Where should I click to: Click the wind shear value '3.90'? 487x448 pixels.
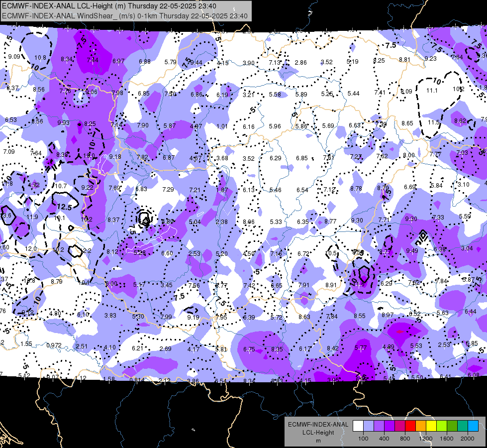(248, 63)
